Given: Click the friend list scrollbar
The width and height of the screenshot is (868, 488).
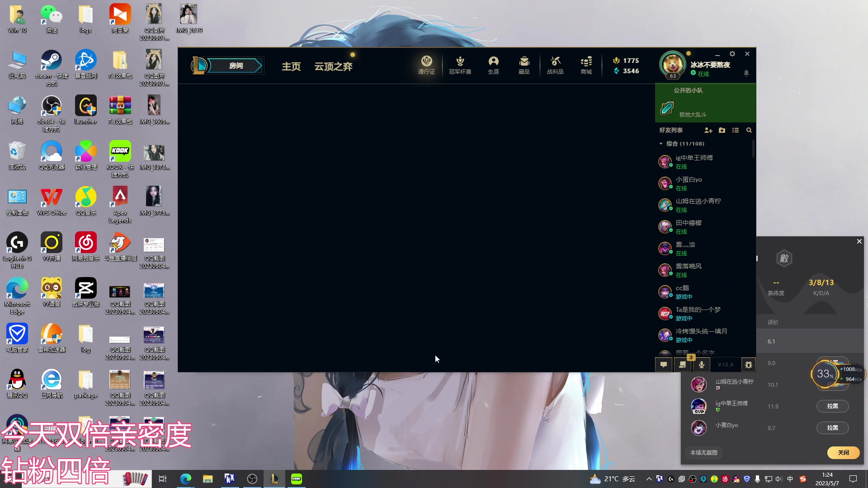Looking at the screenshot, I should pyautogui.click(x=754, y=149).
